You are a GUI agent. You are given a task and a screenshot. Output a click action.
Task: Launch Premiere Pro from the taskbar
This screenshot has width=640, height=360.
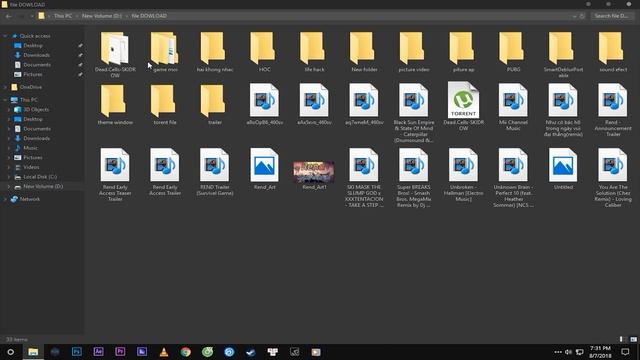(120, 352)
